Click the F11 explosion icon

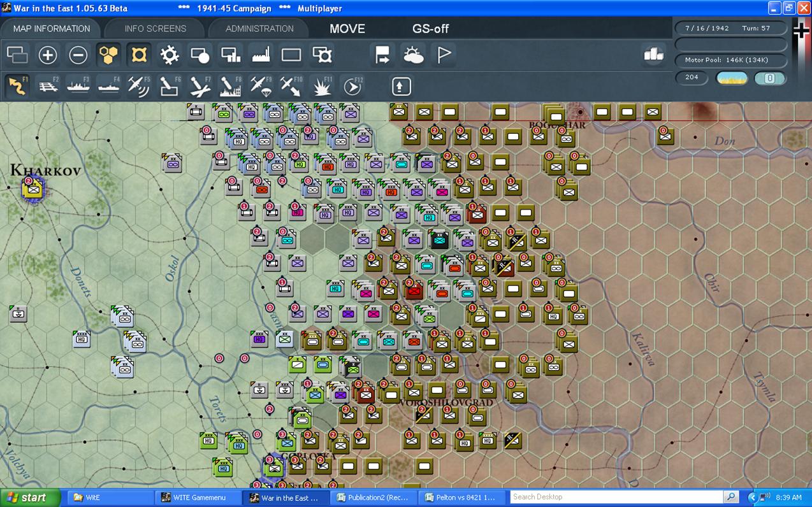click(x=323, y=86)
